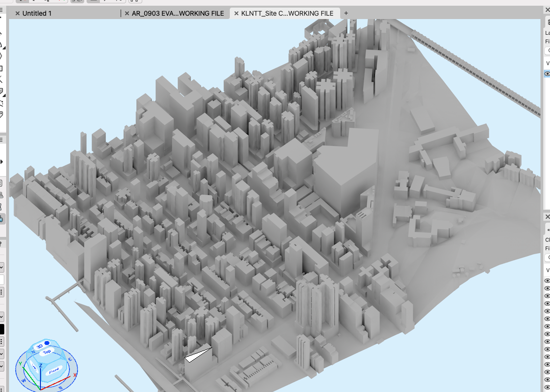The width and height of the screenshot is (550, 392).
Task: Toggle the first eye icon in the classes list
Action: (547, 281)
